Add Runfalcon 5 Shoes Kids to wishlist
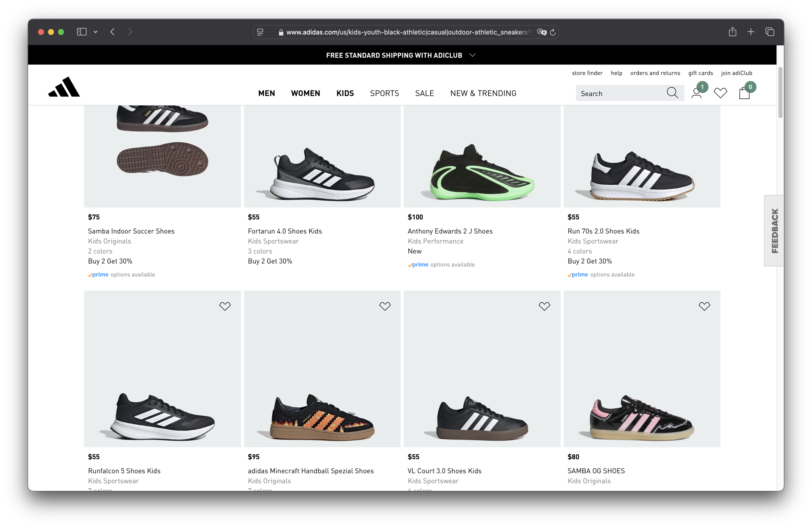812x528 pixels. pyautogui.click(x=225, y=306)
